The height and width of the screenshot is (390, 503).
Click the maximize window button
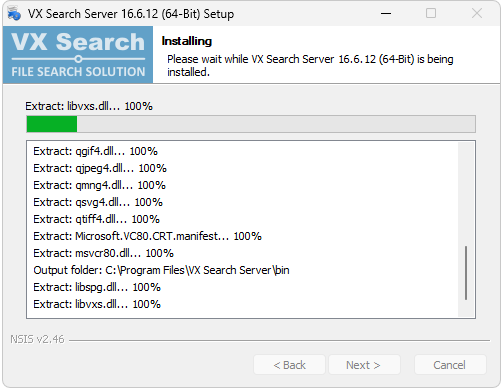[431, 14]
